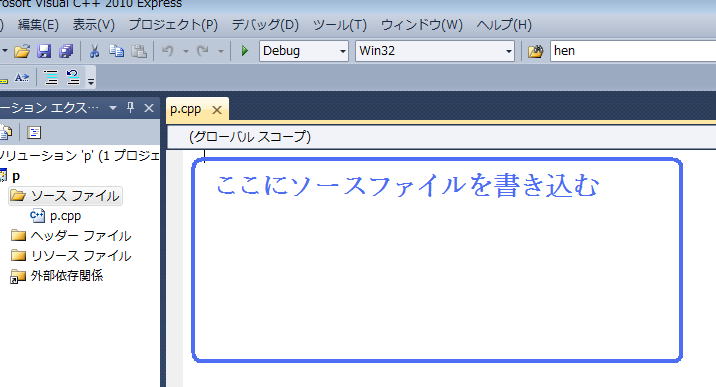The image size is (716, 387).
Task: Open the Win32 platform dropdown
Action: click(435, 51)
